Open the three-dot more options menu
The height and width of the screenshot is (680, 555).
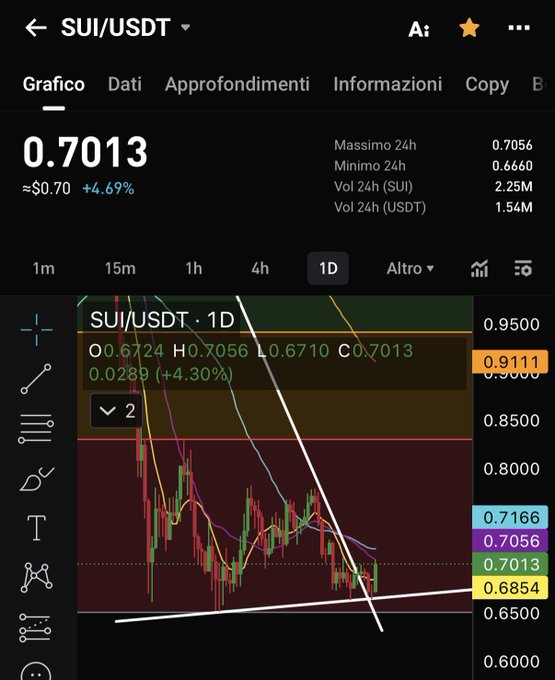pos(519,28)
